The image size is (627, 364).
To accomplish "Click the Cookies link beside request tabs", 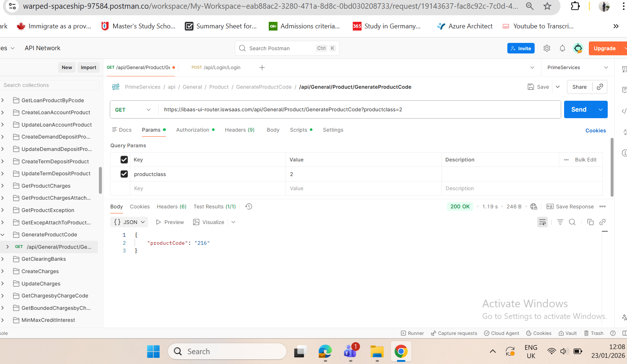I will (x=595, y=131).
